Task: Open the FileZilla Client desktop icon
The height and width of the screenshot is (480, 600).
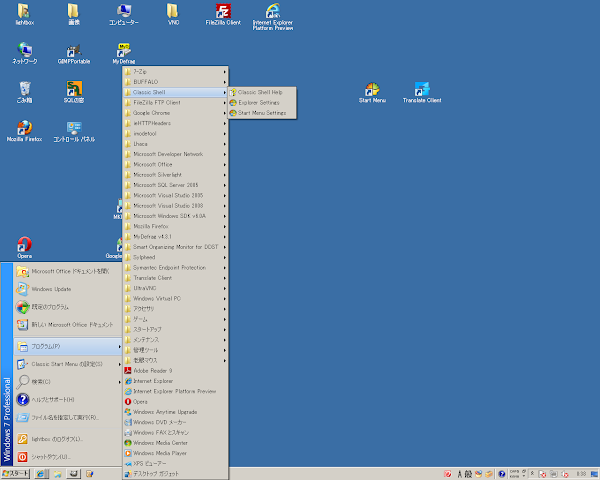Action: [x=223, y=15]
